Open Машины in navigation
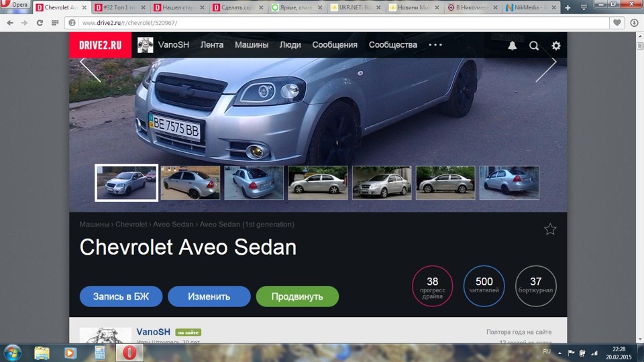 252,45
